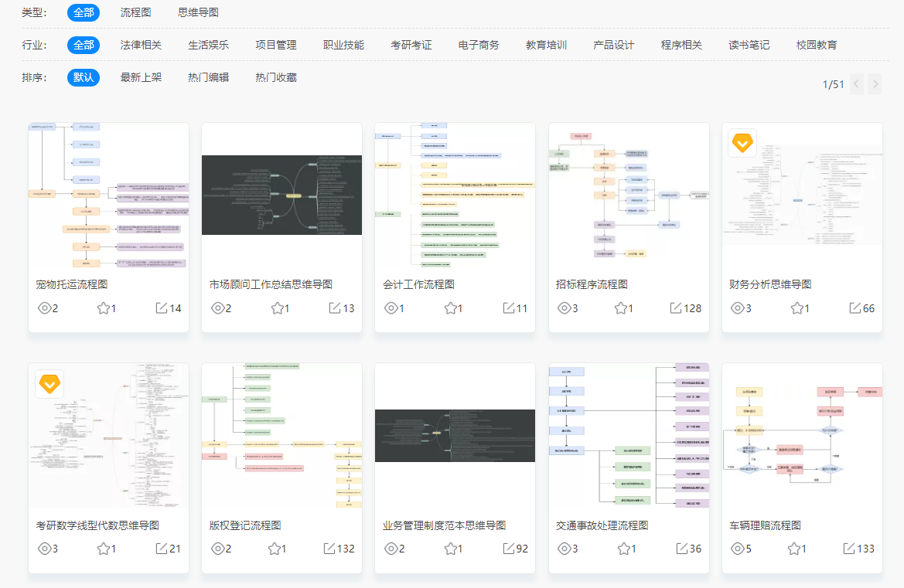Click the blue 全部 pill in the 行业 row
Screen dimensions: 904x588
[x=83, y=46]
